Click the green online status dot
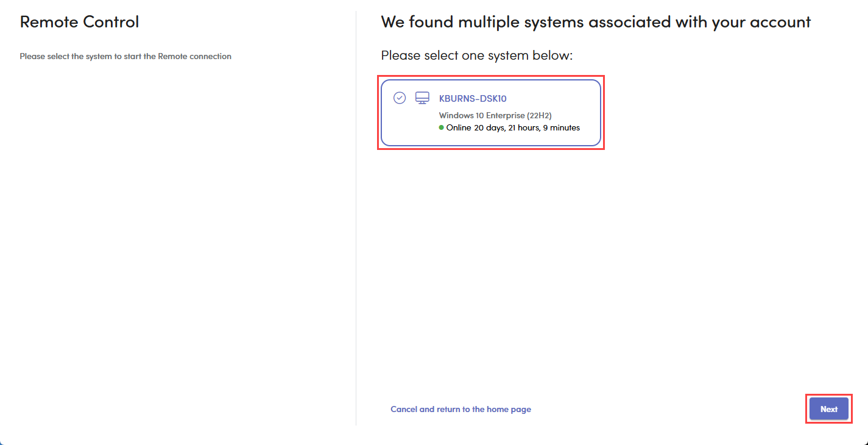Image resolution: width=868 pixels, height=445 pixels. 442,127
